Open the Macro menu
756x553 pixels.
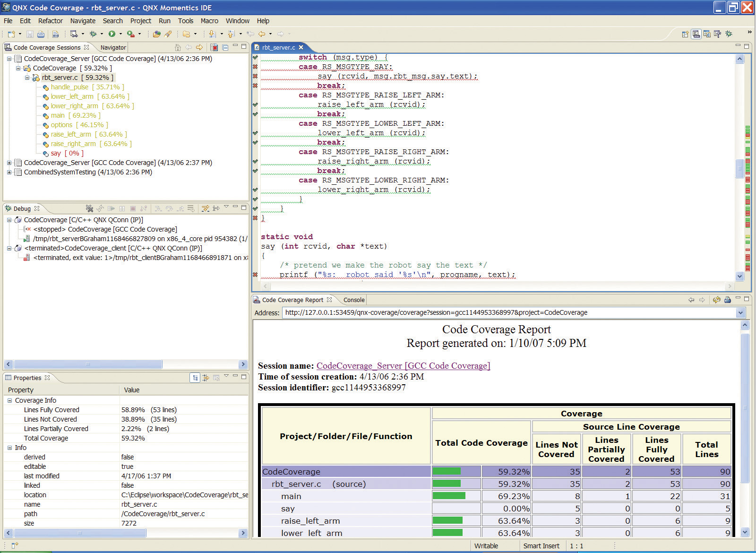[209, 21]
